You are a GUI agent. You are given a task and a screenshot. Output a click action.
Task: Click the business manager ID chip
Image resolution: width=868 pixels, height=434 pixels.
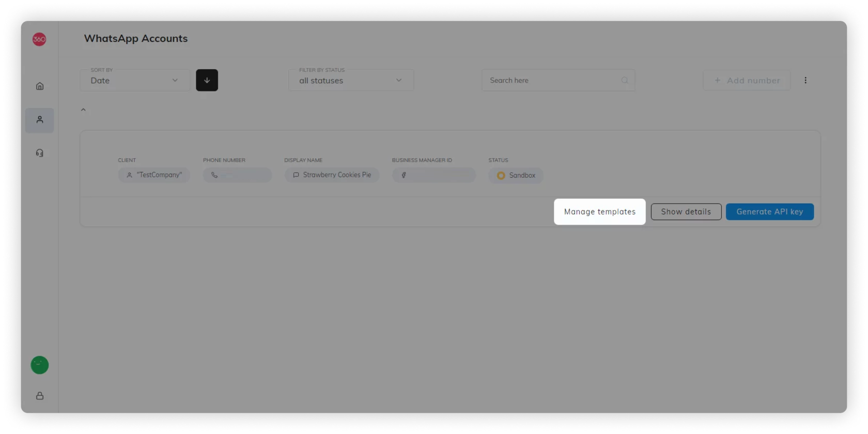(434, 175)
